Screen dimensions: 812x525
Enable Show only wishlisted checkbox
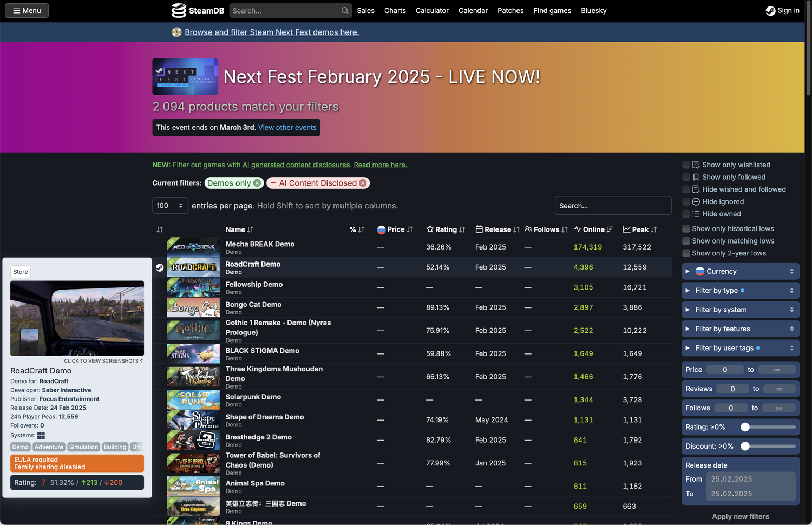(x=686, y=165)
